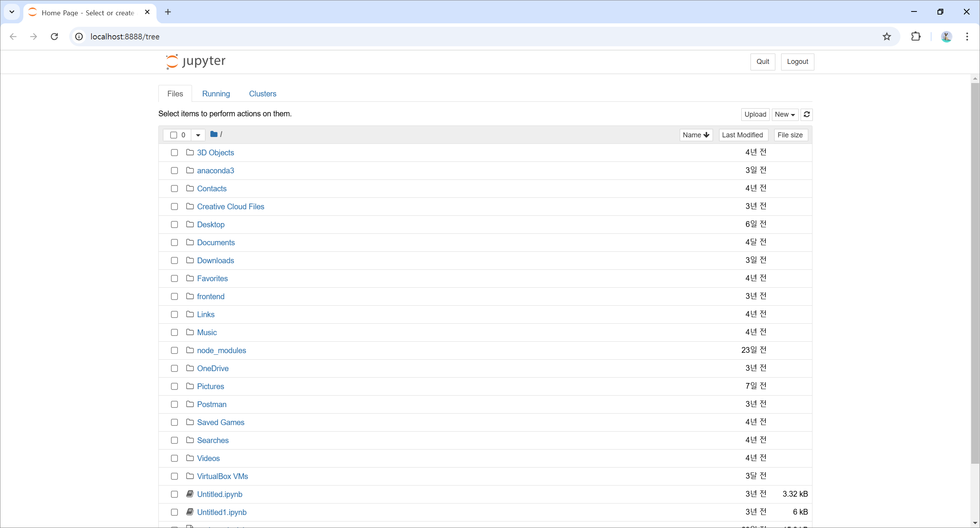The image size is (980, 528).
Task: Open the New dropdown menu
Action: 785,114
